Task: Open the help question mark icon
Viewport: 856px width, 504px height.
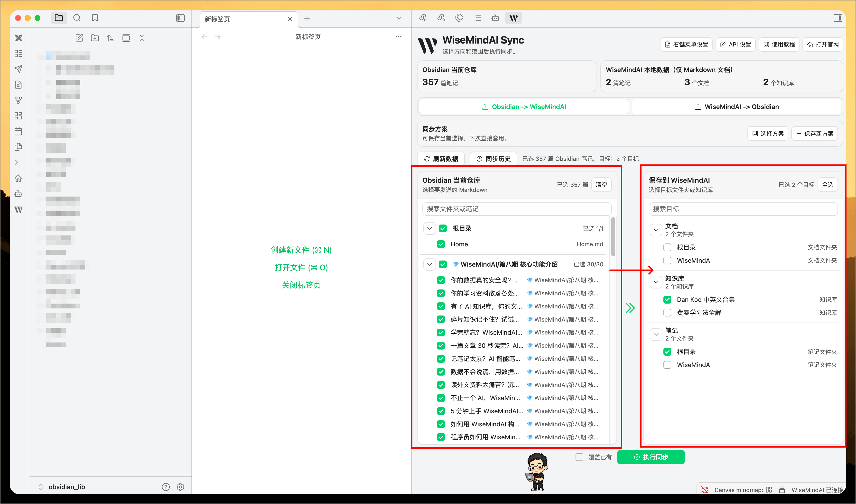Action: (166, 487)
